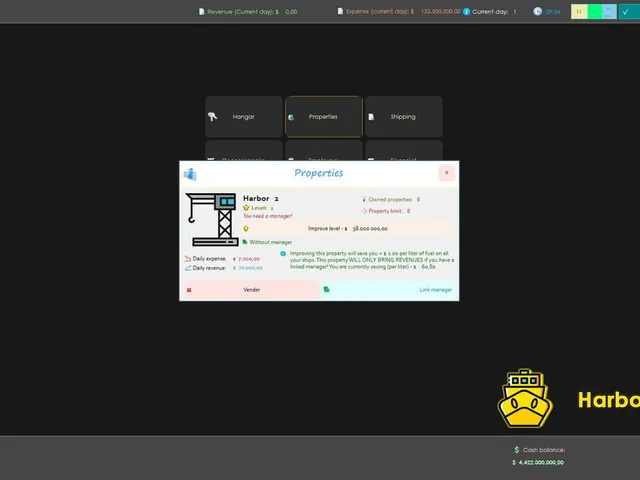Click the info icon beside Current day
Screen dimensions: 640x480
pyautogui.click(x=466, y=11)
